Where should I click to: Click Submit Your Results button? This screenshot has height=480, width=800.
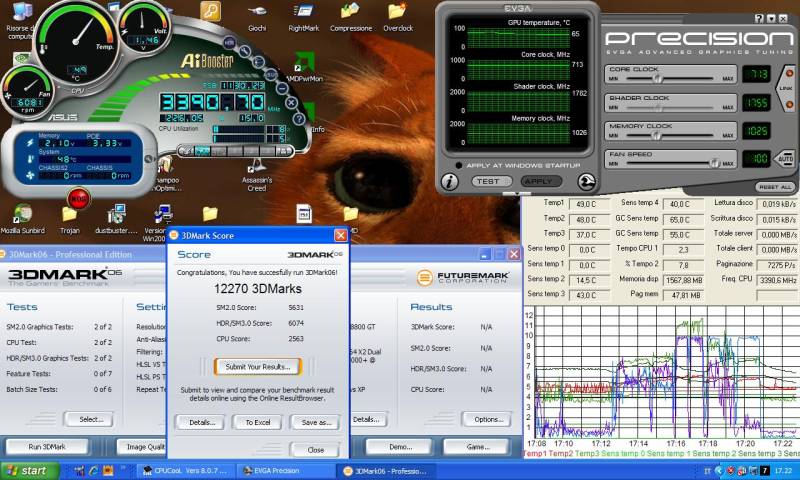258,367
